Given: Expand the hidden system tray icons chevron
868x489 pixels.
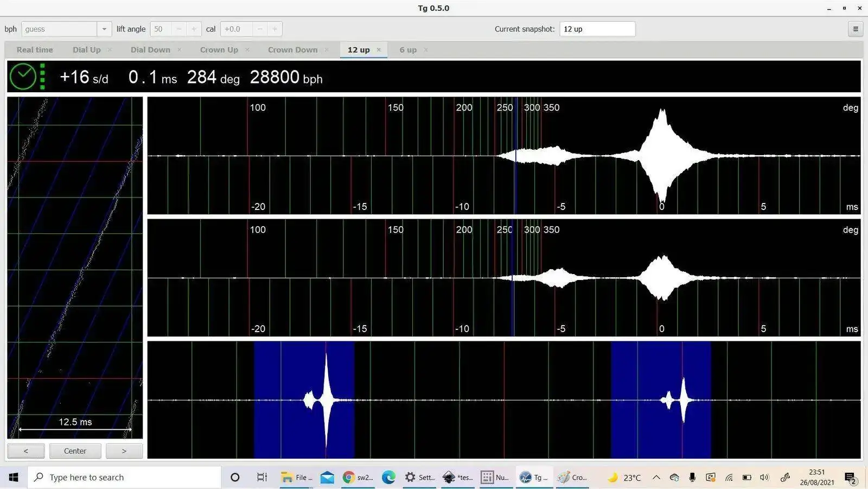Looking at the screenshot, I should (x=656, y=478).
